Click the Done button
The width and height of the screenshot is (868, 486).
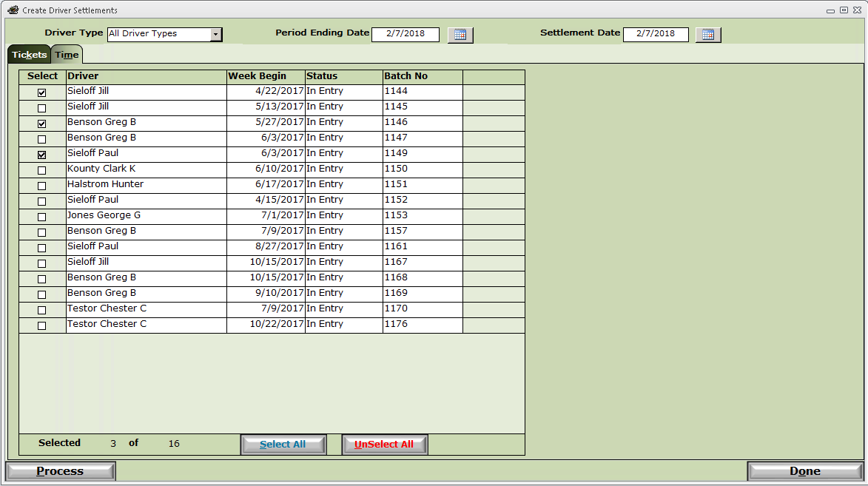pos(805,471)
